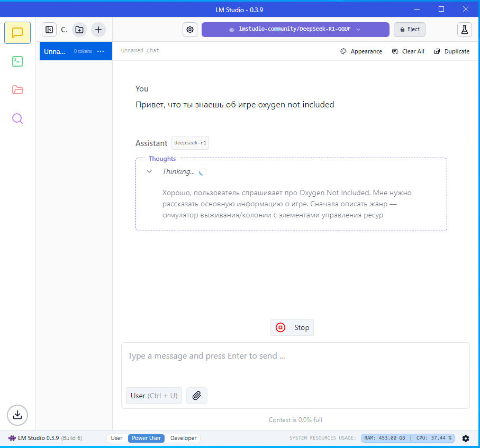The image size is (480, 448).
Task: Click 'Context is 0.0% full' text
Action: [295, 420]
